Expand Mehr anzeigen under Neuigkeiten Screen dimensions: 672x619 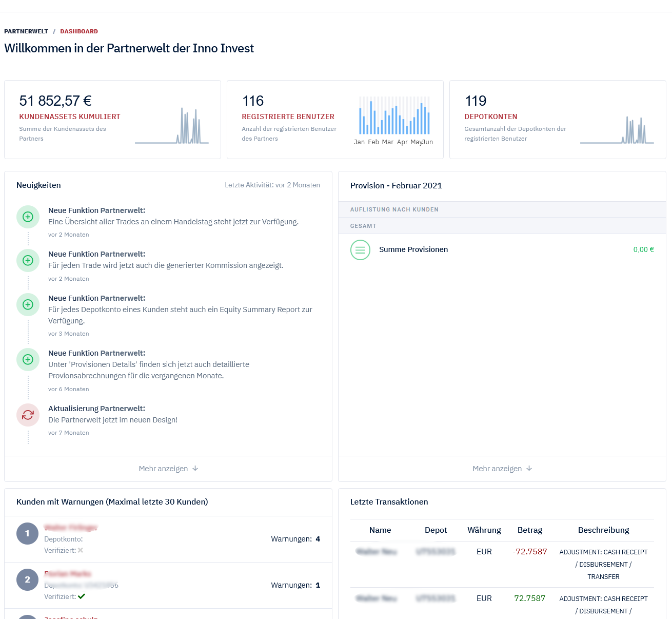(168, 469)
